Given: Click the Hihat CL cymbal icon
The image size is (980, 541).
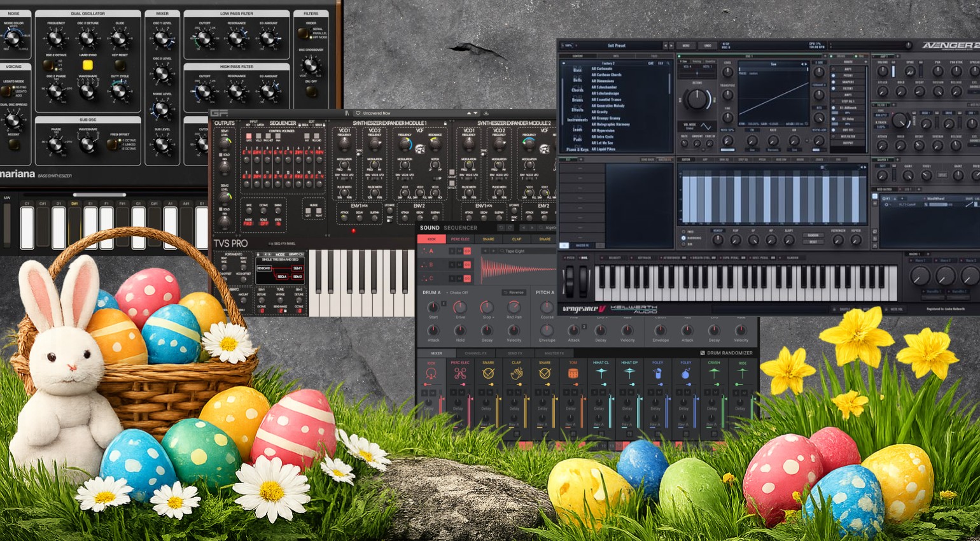Looking at the screenshot, I should pyautogui.click(x=601, y=374).
